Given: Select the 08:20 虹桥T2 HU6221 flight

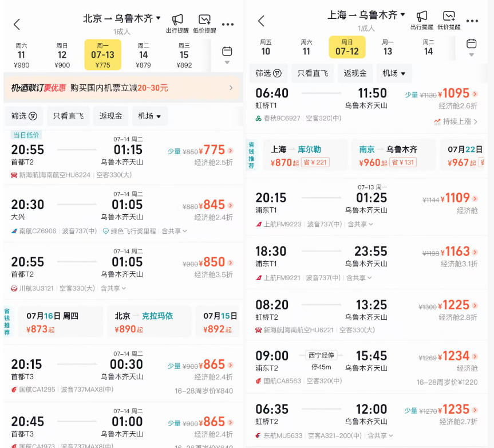Looking at the screenshot, I should click(x=366, y=315).
